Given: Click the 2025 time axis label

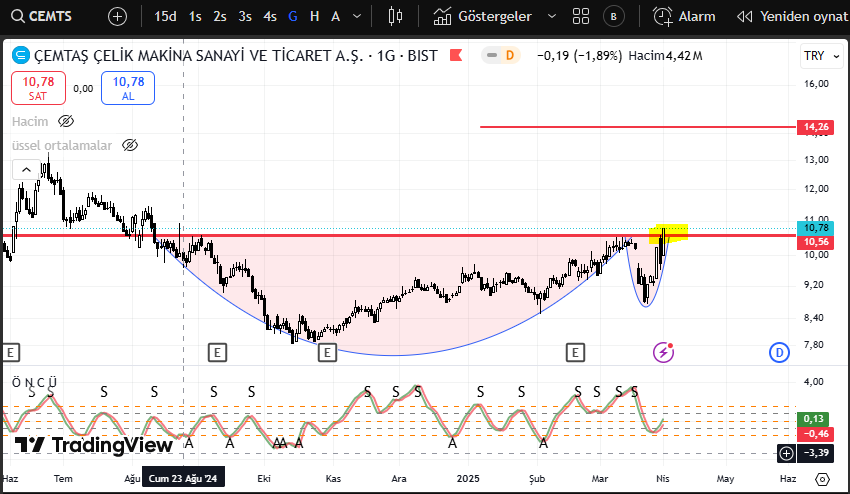Looking at the screenshot, I should [x=468, y=478].
